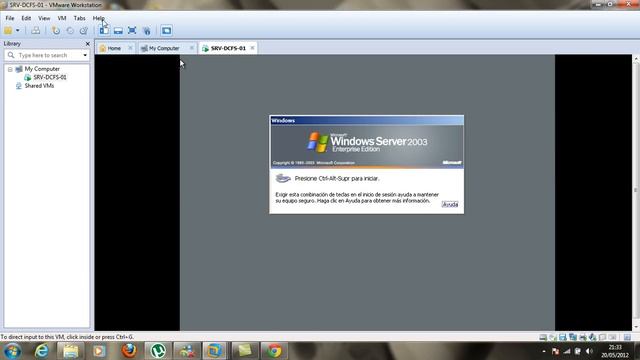Click VMware Workstation taskbar button
This screenshot has width=640, height=360.
pyautogui.click(x=215, y=351)
